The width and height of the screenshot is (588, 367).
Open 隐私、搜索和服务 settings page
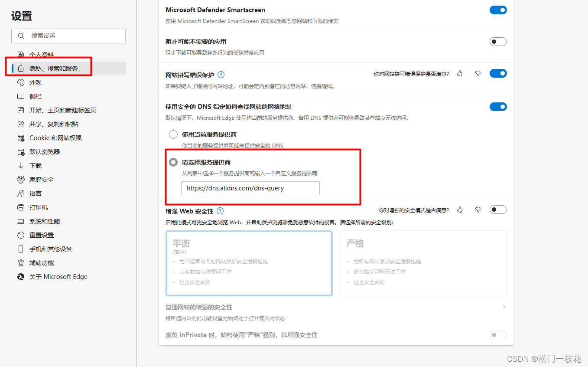68,69
